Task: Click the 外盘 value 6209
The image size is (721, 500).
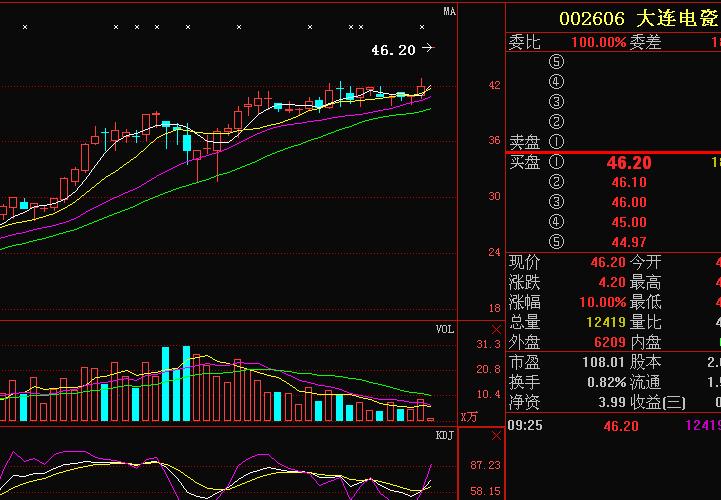Action: [x=610, y=343]
